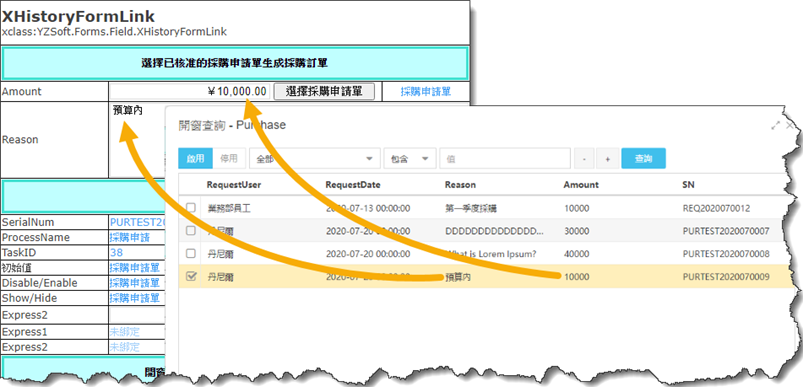
Task: Click the Amount field showing ¥10,000.00
Action: [189, 92]
